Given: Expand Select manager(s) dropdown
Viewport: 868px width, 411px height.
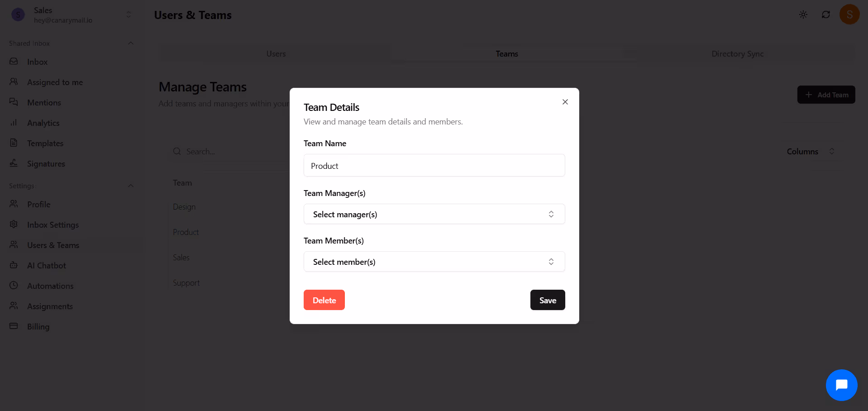Looking at the screenshot, I should pos(434,214).
